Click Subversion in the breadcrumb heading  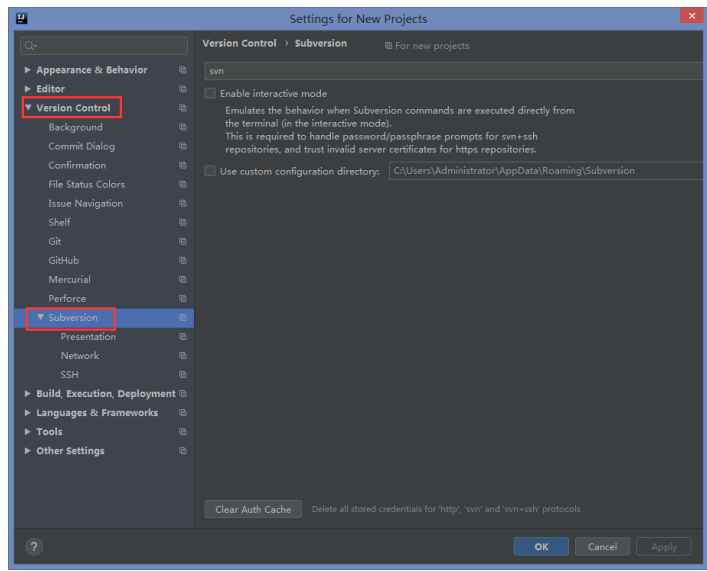(321, 43)
